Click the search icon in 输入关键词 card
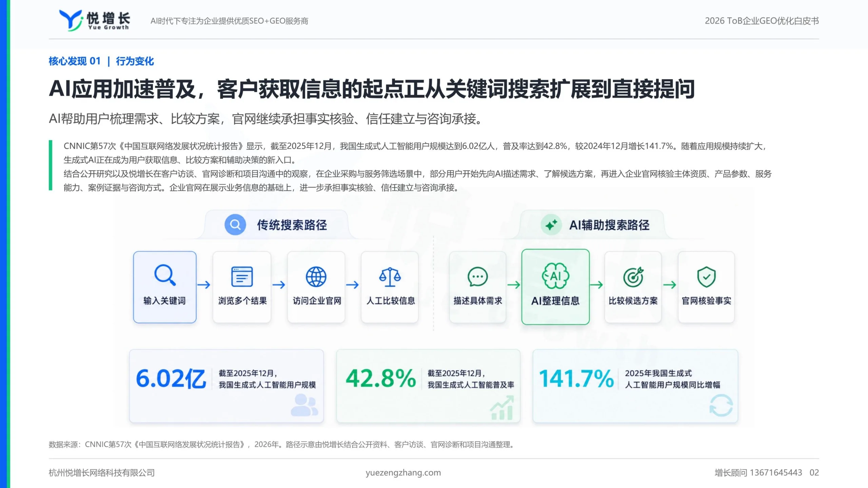The width and height of the screenshot is (868, 488). pos(165,275)
